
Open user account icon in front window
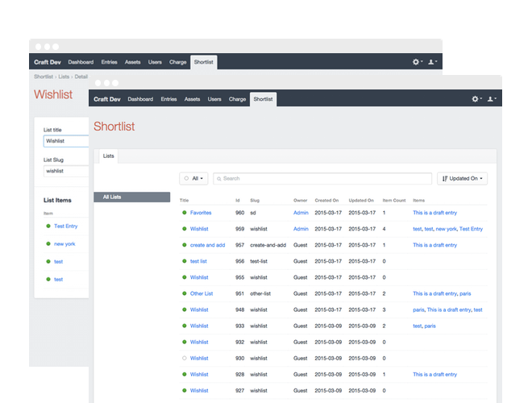coord(492,98)
